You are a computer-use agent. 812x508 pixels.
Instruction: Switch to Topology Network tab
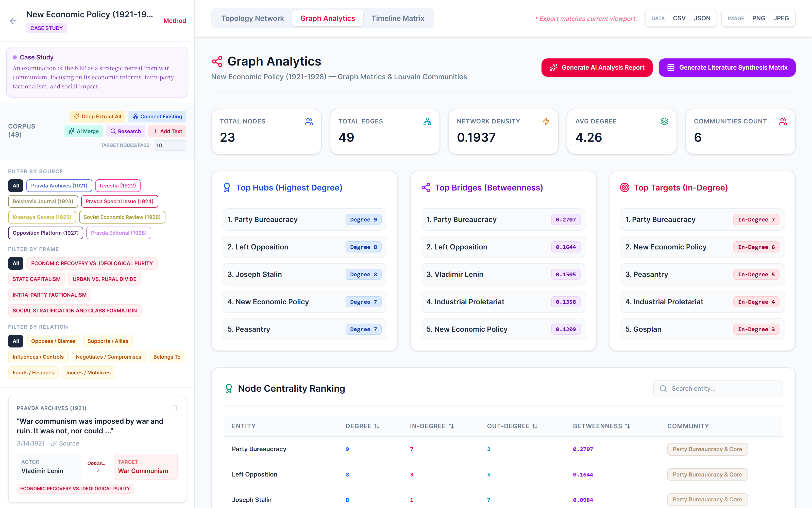click(x=252, y=18)
